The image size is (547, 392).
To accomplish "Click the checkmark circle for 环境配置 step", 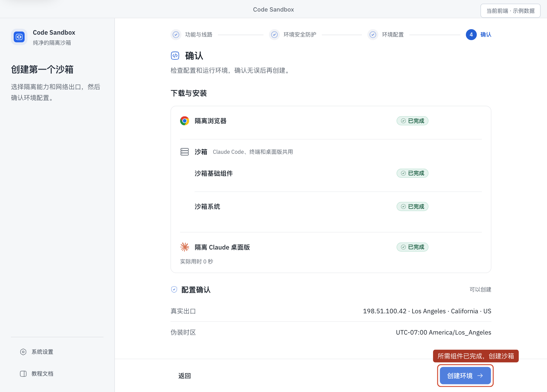I will [x=373, y=35].
